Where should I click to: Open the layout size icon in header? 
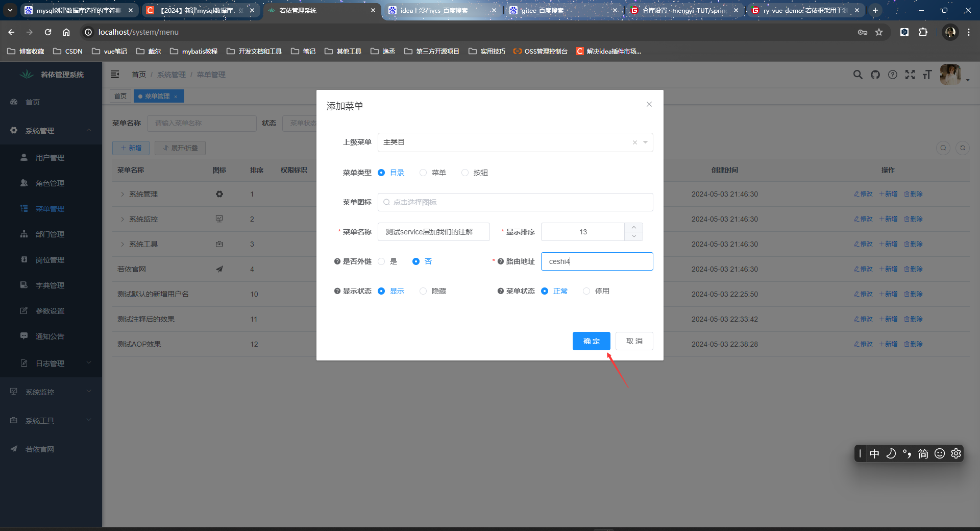[927, 75]
